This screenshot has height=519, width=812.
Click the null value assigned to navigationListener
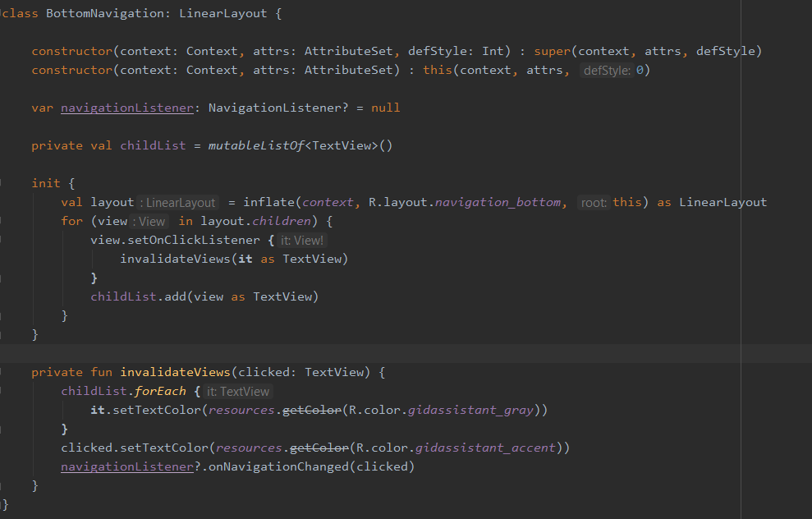coord(385,108)
